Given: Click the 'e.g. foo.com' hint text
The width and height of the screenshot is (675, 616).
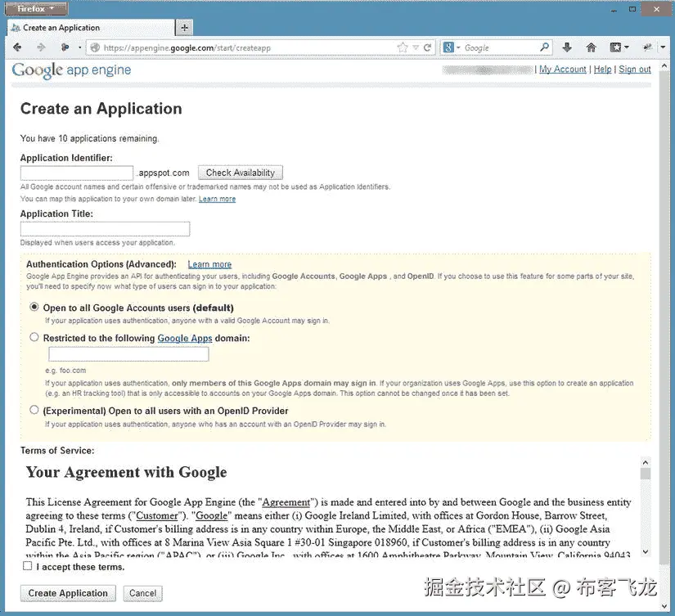Looking at the screenshot, I should 65,371.
